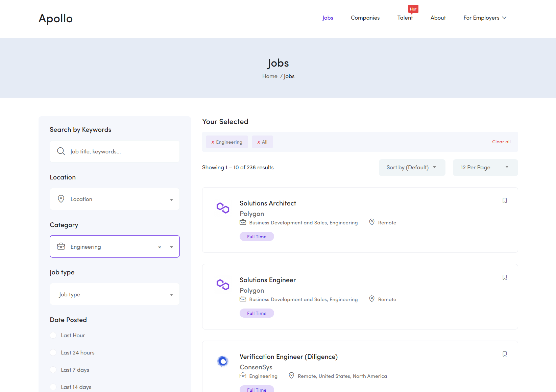Screen dimensions: 556x392
Task: Bookmark the Solutions Architect job
Action: (505, 201)
